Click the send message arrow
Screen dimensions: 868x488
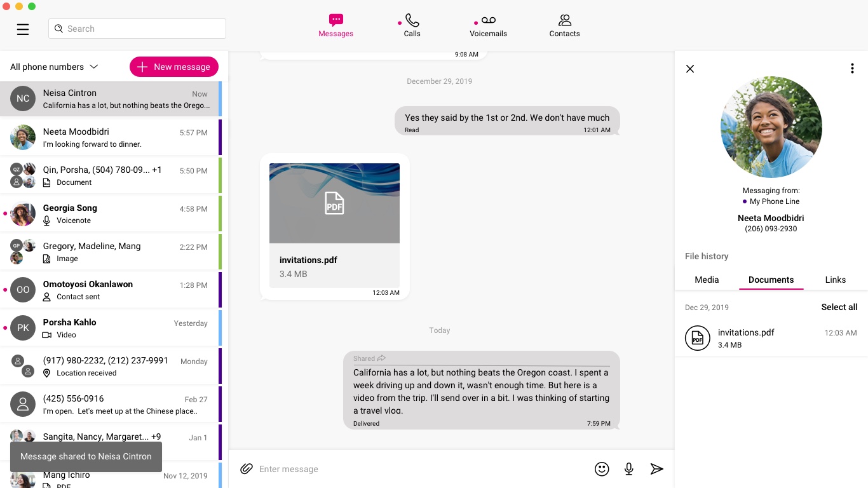pyautogui.click(x=656, y=469)
